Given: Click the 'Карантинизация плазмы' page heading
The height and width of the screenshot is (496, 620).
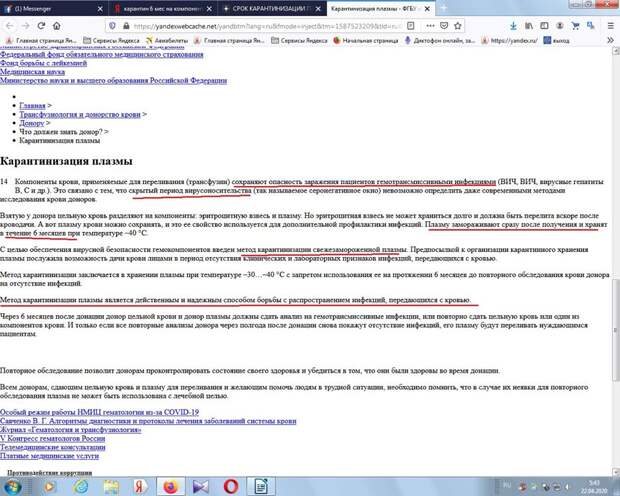Looking at the screenshot, I should click(66, 161).
